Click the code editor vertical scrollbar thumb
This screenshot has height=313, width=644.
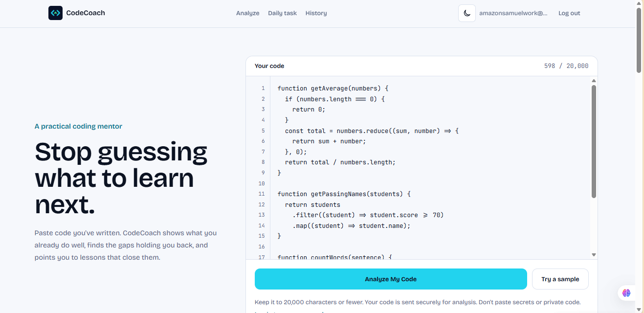click(594, 142)
